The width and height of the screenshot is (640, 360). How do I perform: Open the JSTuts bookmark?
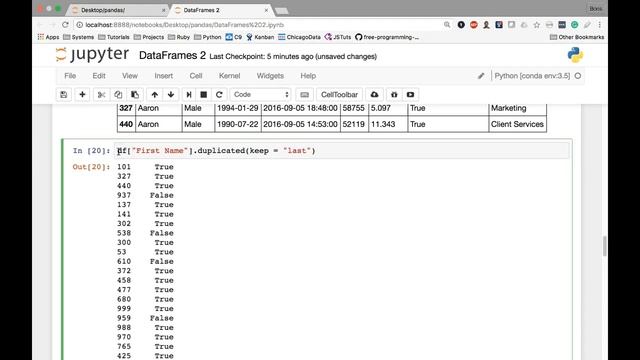338,37
